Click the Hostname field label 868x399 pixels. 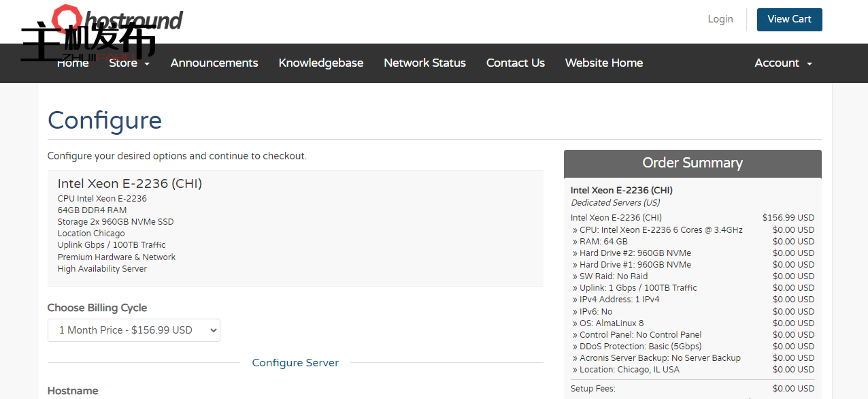tap(73, 391)
